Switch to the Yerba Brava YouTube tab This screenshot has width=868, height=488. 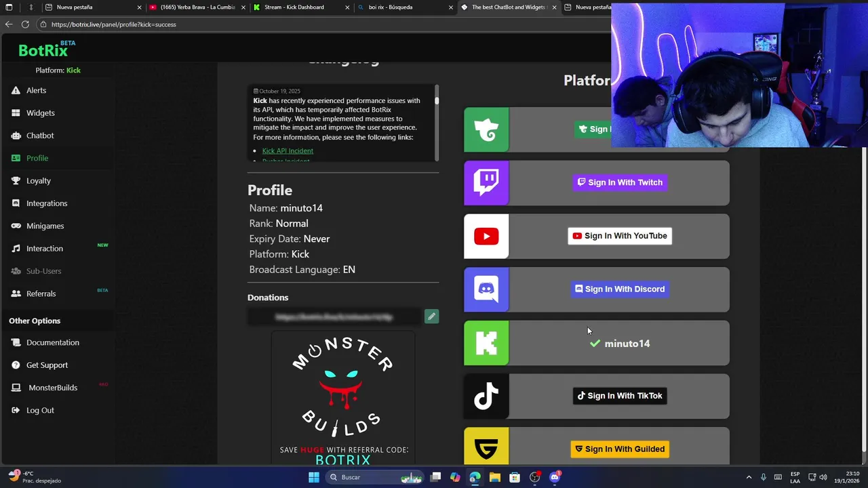click(x=197, y=7)
